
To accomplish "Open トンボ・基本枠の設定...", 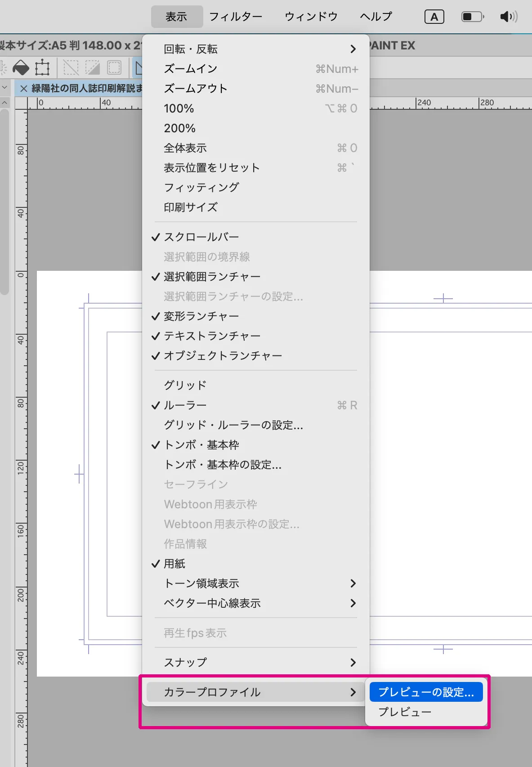I will click(x=256, y=465).
